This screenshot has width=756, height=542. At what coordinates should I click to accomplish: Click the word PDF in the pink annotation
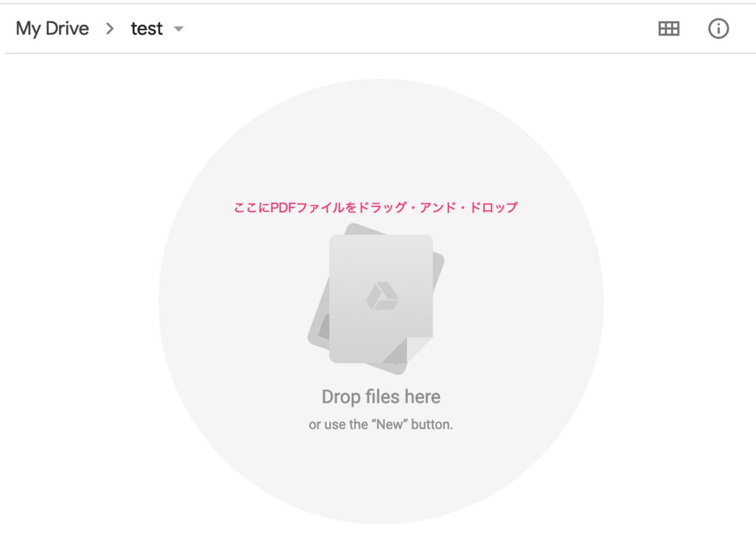(x=283, y=208)
